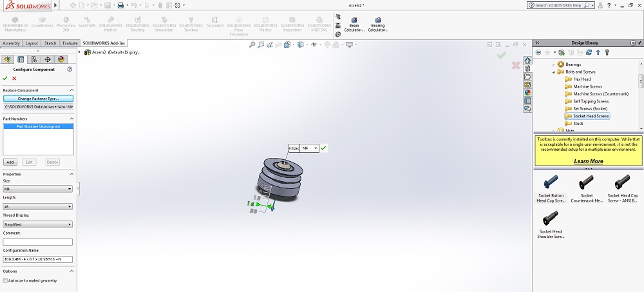This screenshot has height=292, width=644.
Task: Open the PropertyManager tab icon
Action: pyautogui.click(x=21, y=59)
